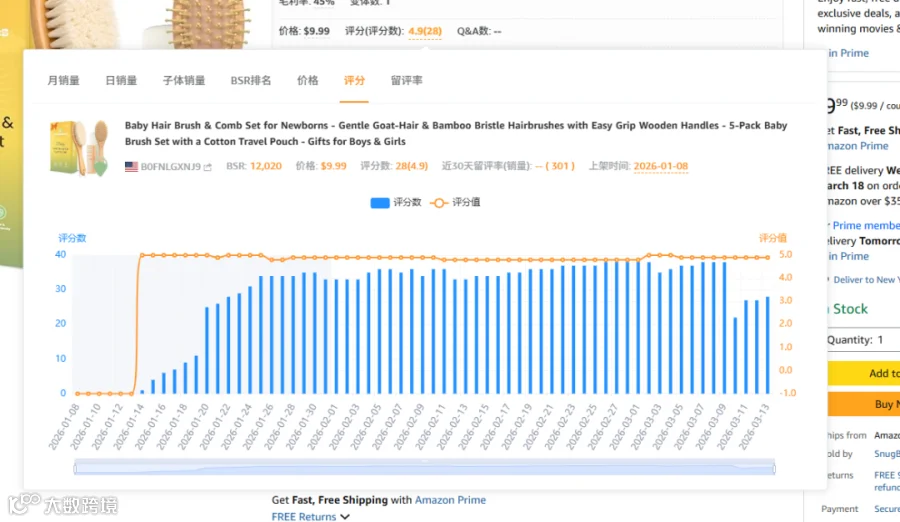Viewport: 900px width, 522px height.
Task: Open the external link icon beside the ASIN
Action: coord(208,167)
